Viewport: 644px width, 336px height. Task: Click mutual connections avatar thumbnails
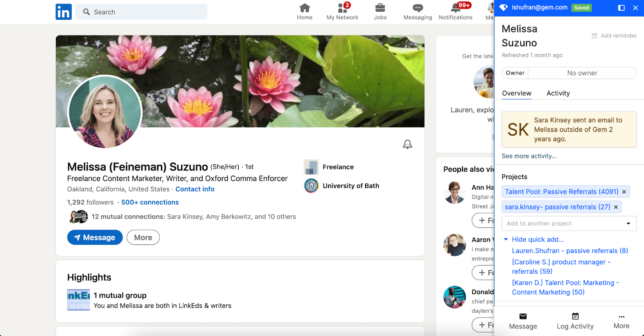click(x=78, y=217)
